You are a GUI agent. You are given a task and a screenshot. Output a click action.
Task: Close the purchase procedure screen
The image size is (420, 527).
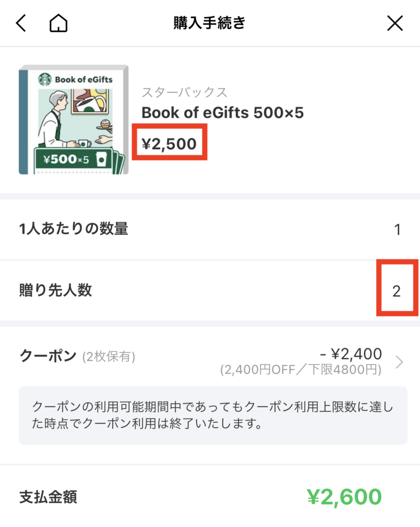(x=395, y=23)
